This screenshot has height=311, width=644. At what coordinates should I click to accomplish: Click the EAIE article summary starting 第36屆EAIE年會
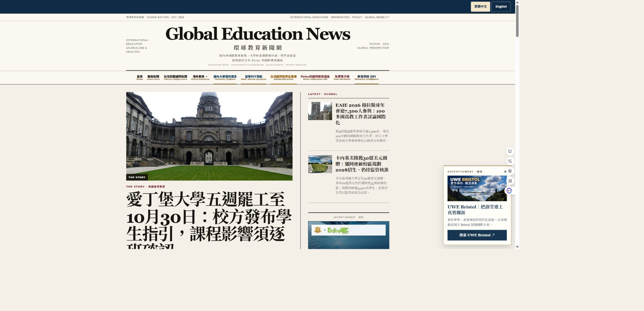click(x=362, y=136)
